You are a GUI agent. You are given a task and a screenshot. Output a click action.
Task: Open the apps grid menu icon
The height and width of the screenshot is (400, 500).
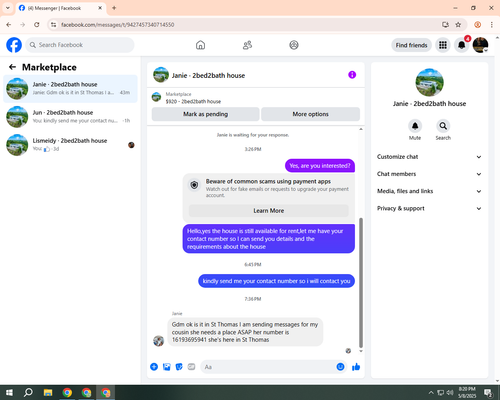click(443, 45)
